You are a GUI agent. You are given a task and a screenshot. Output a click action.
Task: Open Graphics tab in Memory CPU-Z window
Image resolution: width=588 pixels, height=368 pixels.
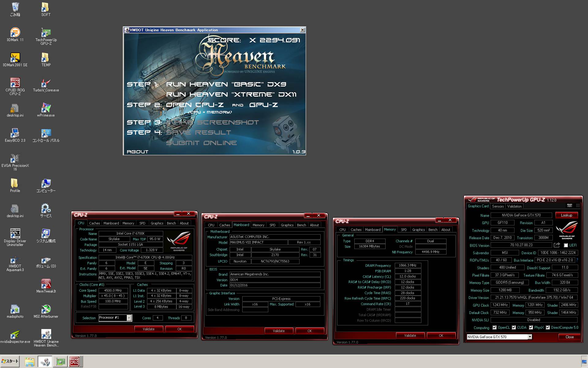coord(418,230)
